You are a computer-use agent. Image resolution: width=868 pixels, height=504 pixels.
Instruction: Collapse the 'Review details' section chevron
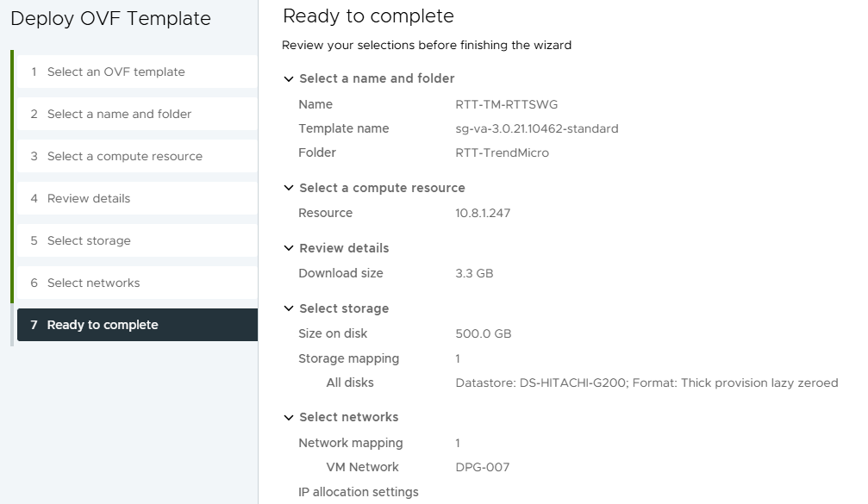click(289, 248)
